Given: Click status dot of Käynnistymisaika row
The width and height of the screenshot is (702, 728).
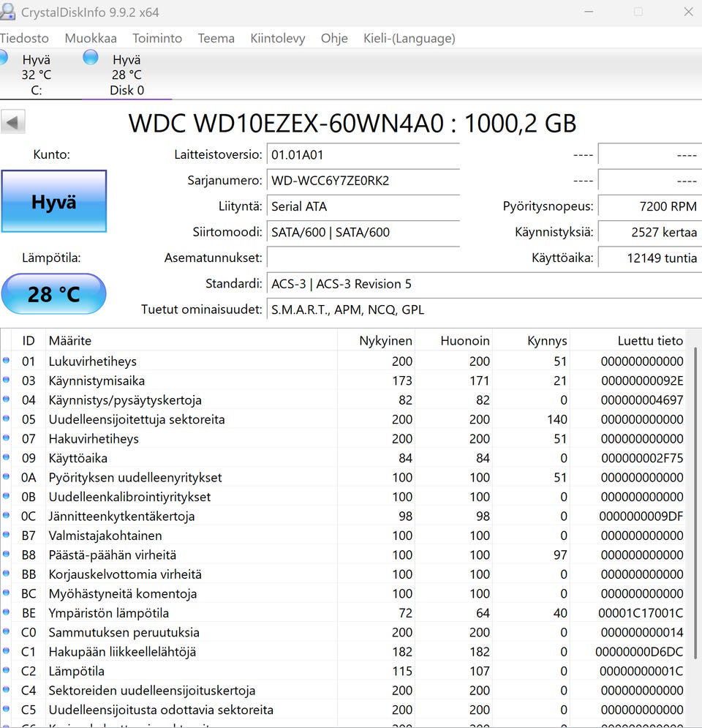Looking at the screenshot, I should pyautogui.click(x=6, y=380).
